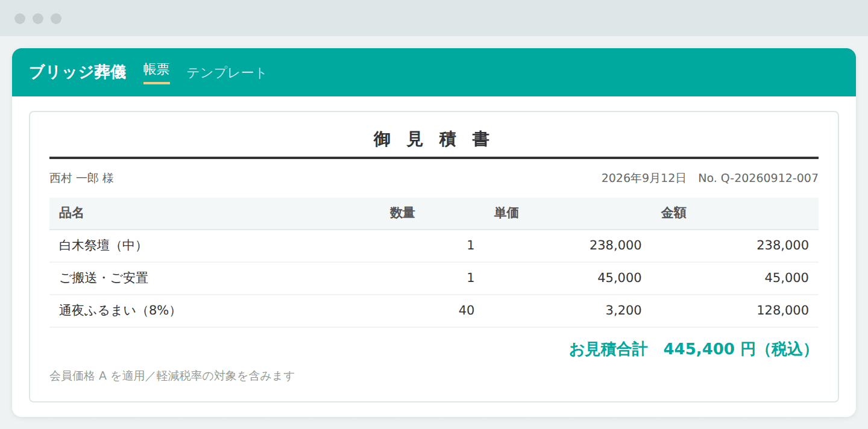Viewport: 868px width, 429px height.
Task: Click quote number No. Q-20260912-007
Action: pyautogui.click(x=758, y=178)
